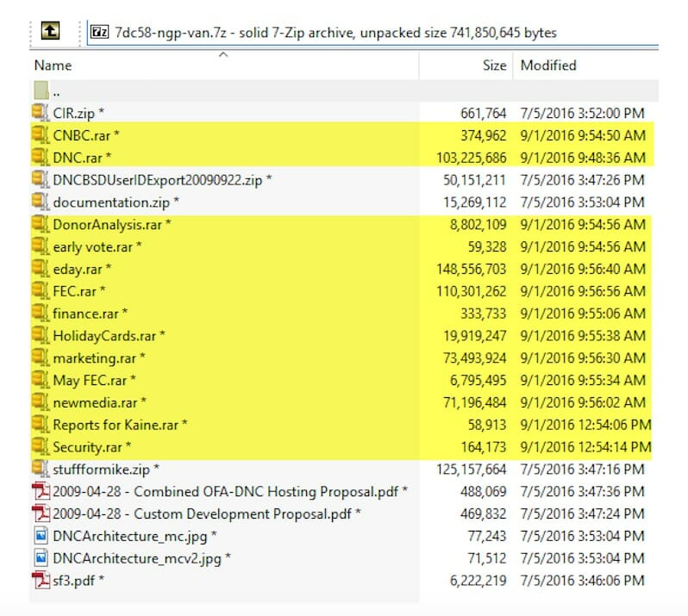Click modified date 9/1/2016 12:54:14 PM

(585, 448)
